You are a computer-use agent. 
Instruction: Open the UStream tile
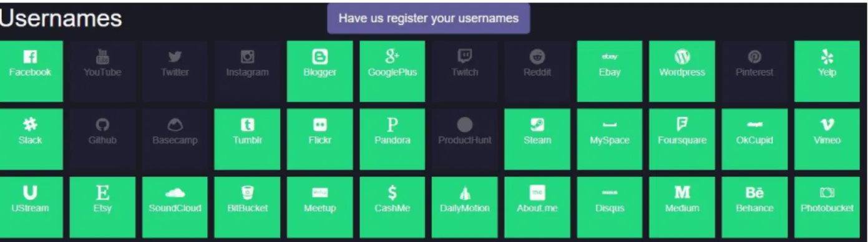pyautogui.click(x=31, y=207)
